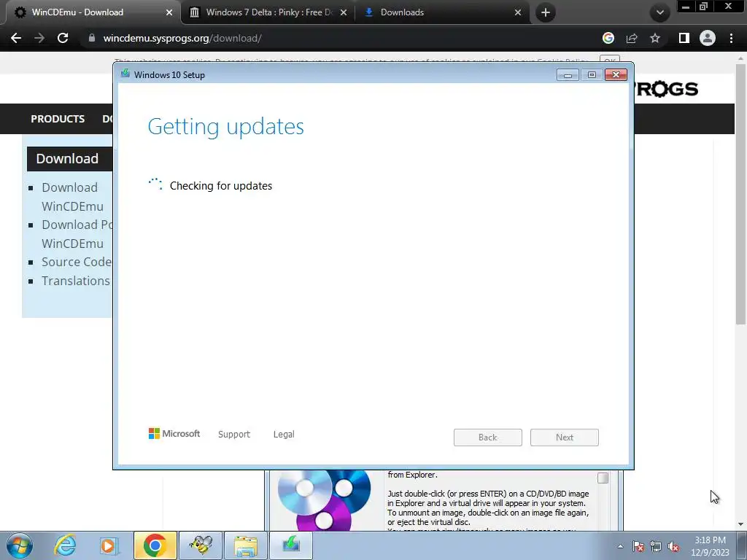Open PRODUCTS menu on the website

[58, 119]
